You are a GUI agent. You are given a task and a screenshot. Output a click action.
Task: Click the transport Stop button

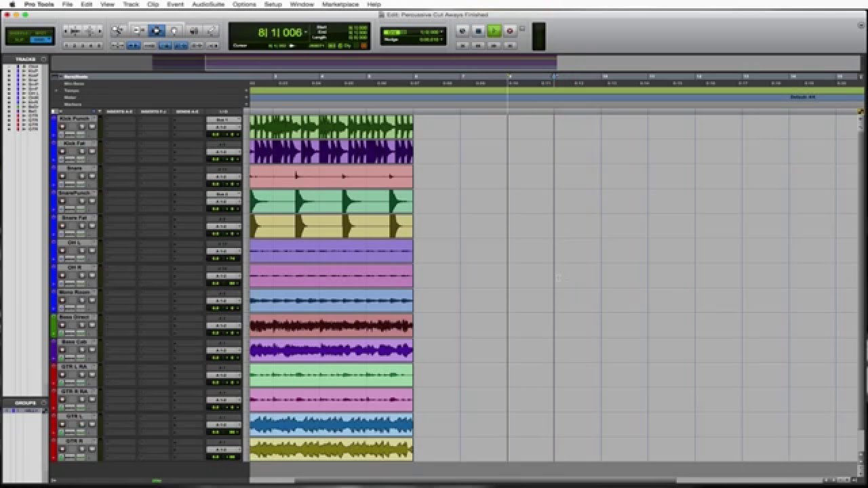pos(478,30)
